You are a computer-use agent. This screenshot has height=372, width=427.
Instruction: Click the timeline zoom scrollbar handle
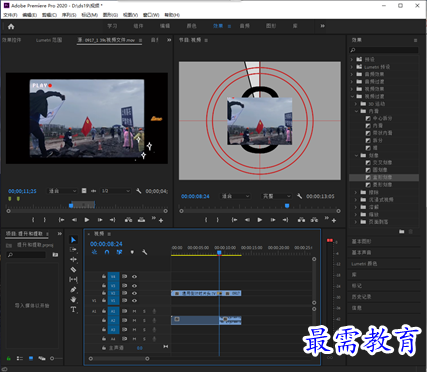[x=119, y=358]
